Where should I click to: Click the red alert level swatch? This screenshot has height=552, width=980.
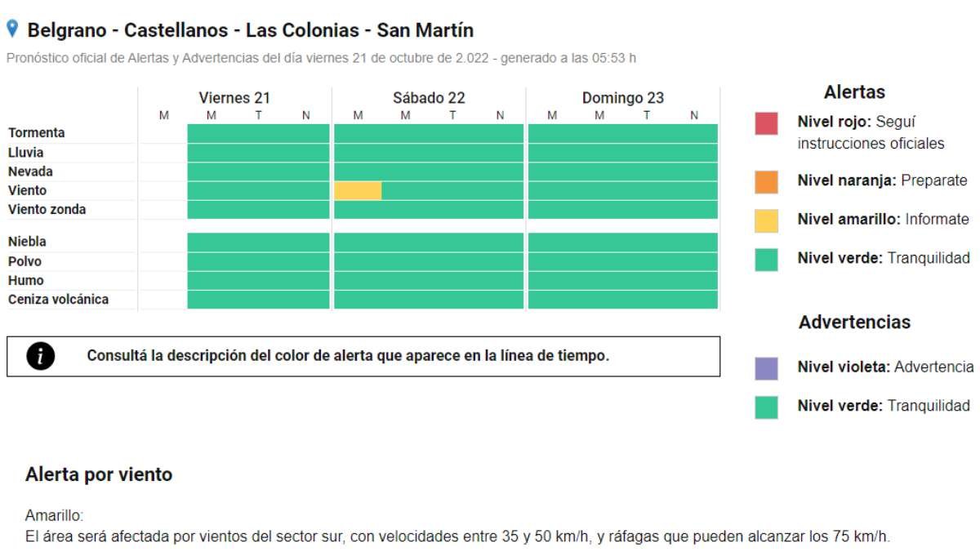pos(766,124)
